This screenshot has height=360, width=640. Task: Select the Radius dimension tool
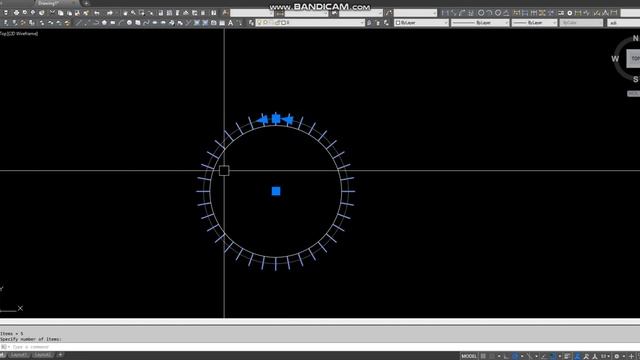pos(481,13)
